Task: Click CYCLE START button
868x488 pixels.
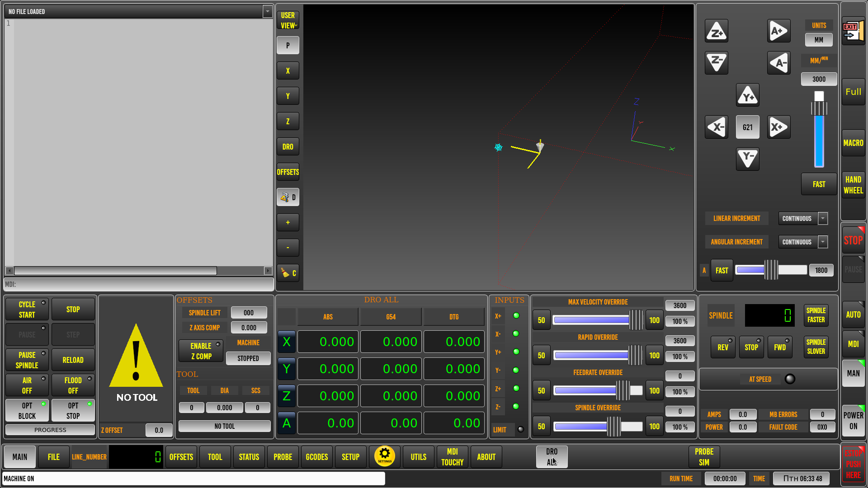Action: [x=27, y=309]
